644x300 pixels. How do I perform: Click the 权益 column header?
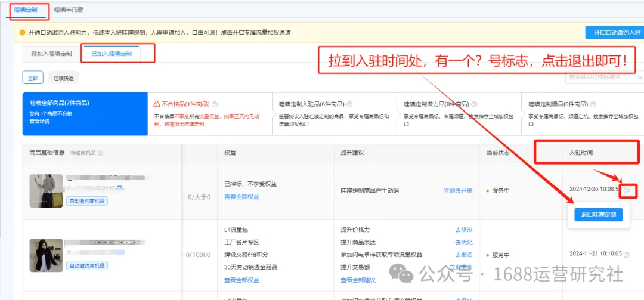[x=230, y=153]
